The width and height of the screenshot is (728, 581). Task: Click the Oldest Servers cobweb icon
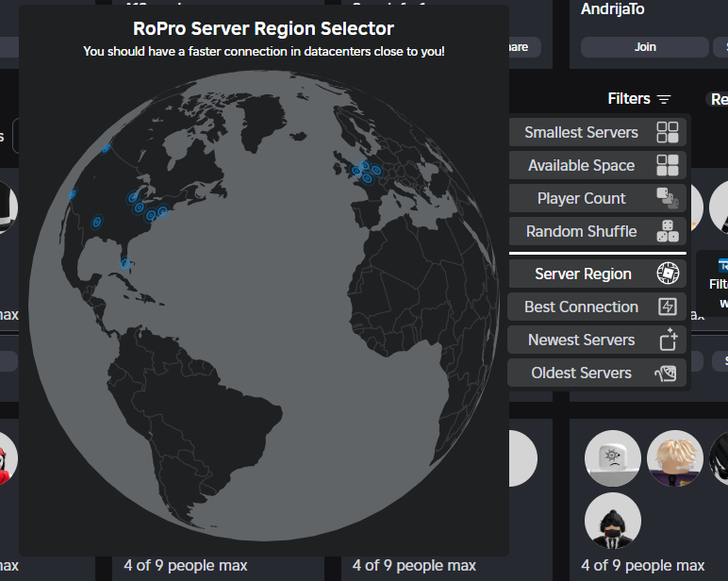(x=666, y=373)
